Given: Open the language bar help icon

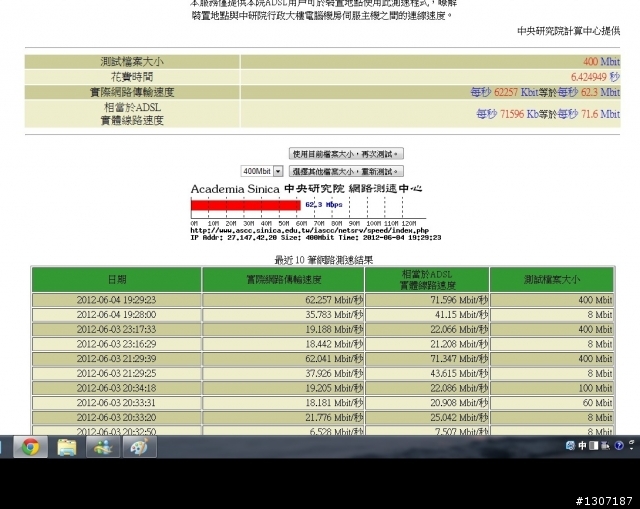Looking at the screenshot, I should (619, 445).
